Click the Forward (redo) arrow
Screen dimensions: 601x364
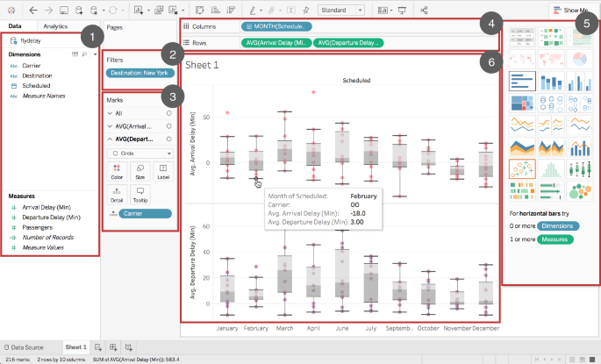48,11
